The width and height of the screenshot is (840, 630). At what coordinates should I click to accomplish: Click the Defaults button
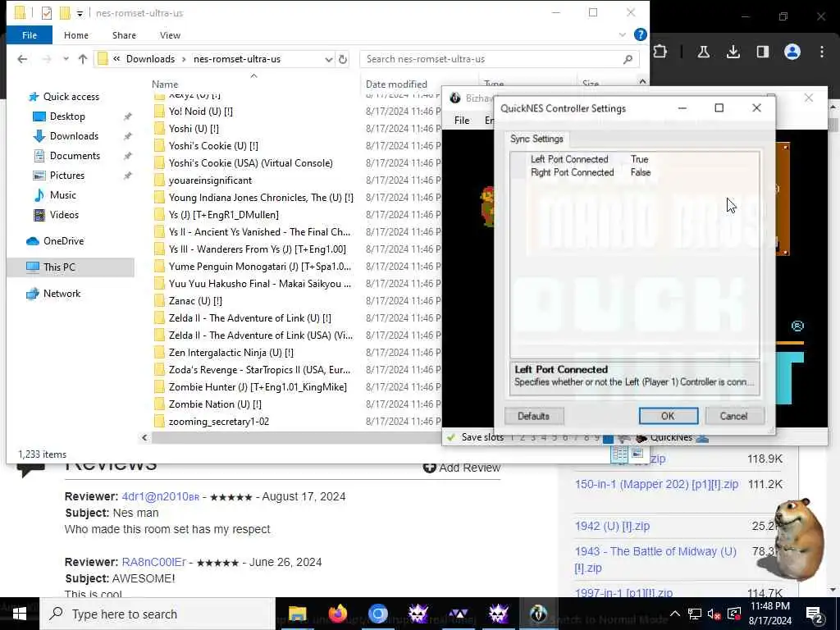(x=533, y=416)
